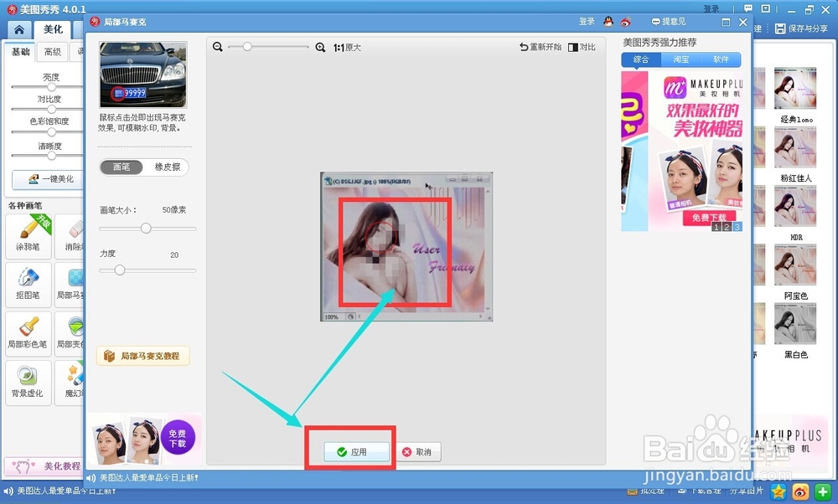Click the speaker news icon in status bar

pos(8,491)
